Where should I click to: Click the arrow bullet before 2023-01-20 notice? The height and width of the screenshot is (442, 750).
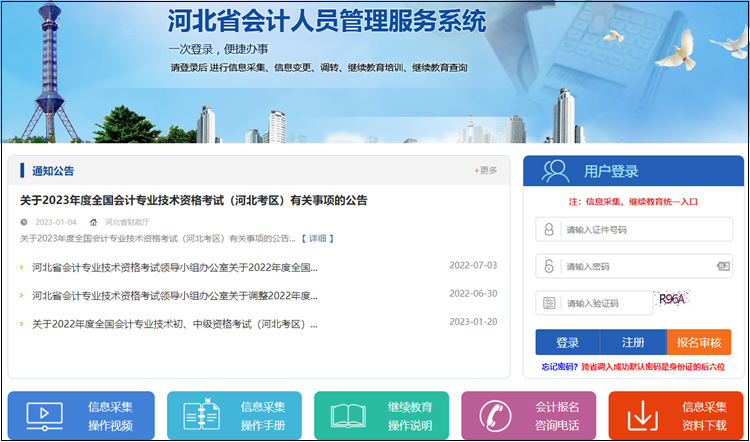pyautogui.click(x=22, y=324)
